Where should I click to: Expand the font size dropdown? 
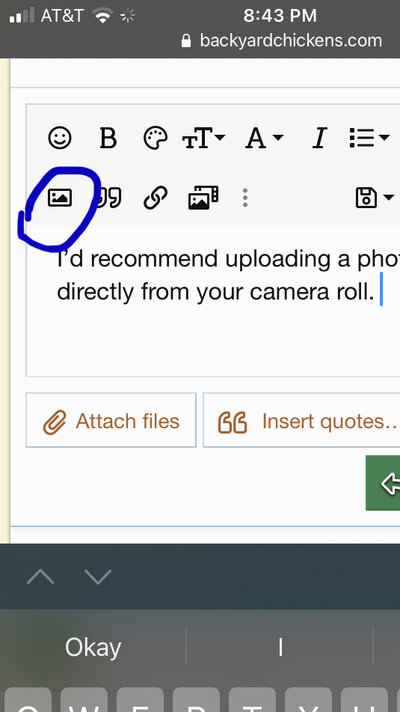203,138
